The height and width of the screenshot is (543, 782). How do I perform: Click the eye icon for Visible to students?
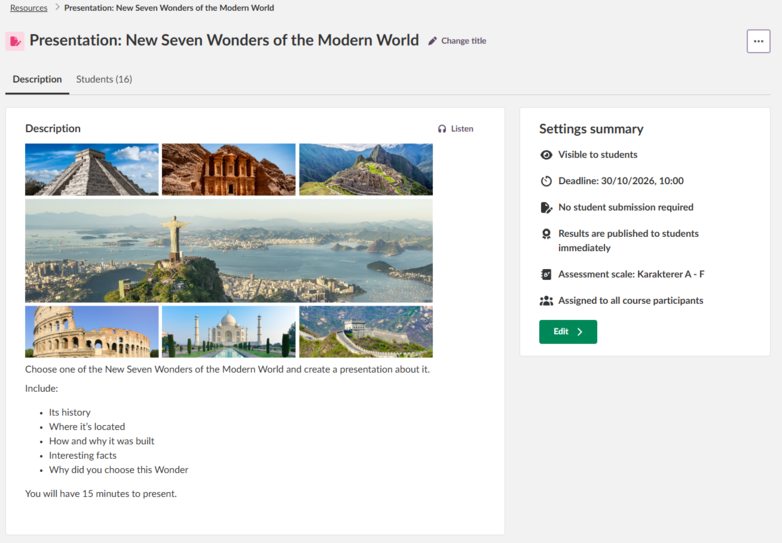coord(546,155)
